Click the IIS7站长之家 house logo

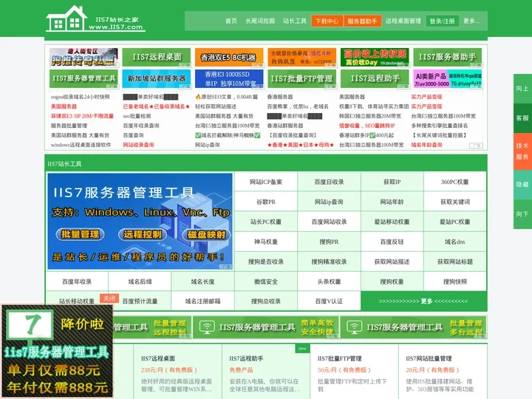coord(95,19)
